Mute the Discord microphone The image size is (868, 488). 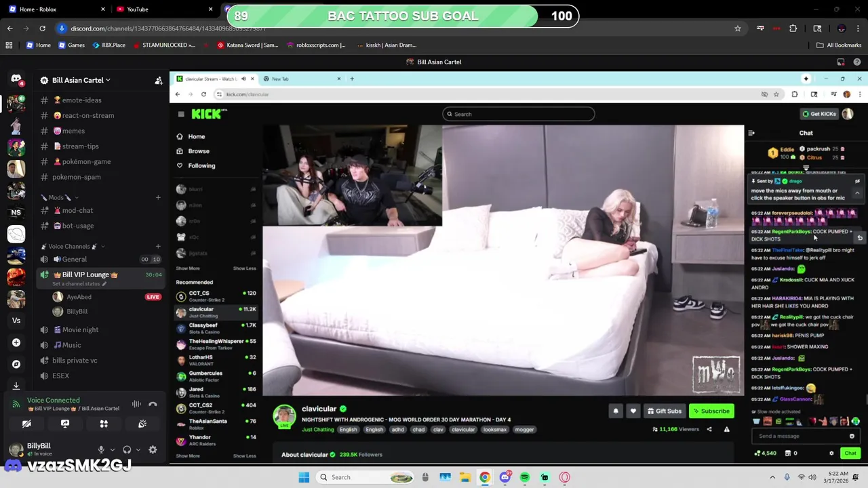101,449
